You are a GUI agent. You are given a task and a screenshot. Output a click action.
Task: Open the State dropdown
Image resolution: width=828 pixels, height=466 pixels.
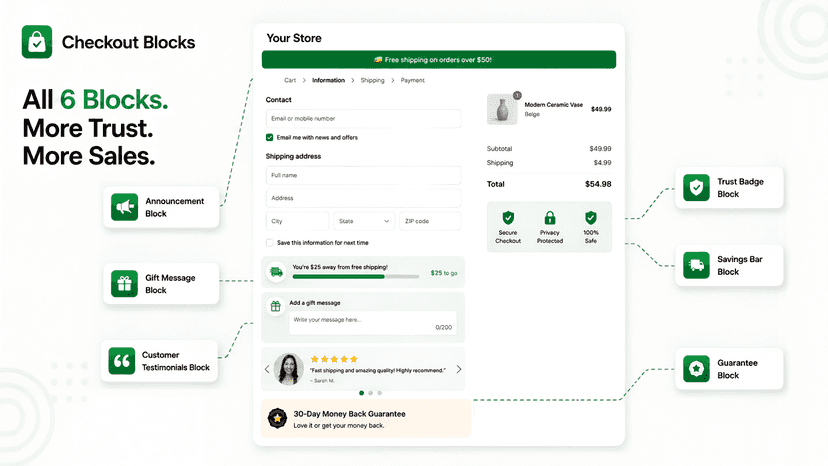(x=364, y=221)
